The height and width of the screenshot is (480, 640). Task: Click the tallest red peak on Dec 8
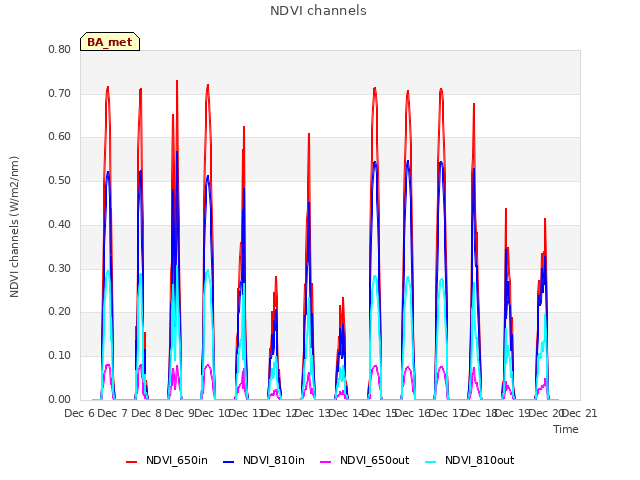point(177,81)
